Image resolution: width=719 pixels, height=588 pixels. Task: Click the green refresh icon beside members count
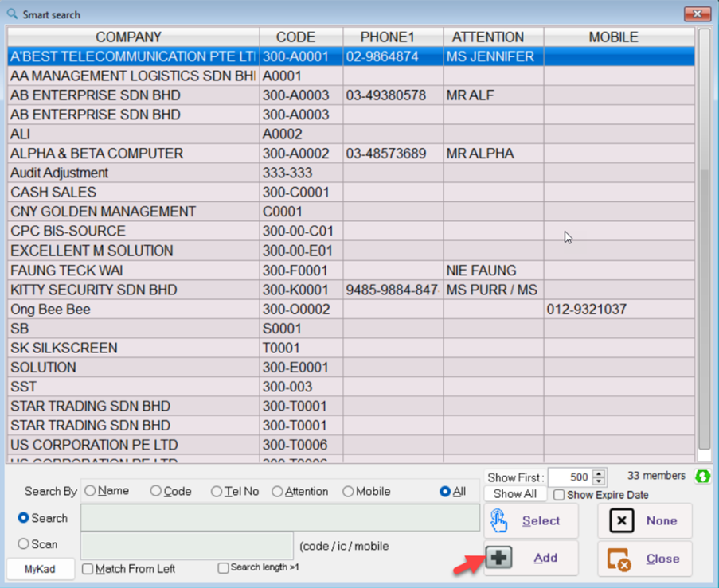pos(702,477)
